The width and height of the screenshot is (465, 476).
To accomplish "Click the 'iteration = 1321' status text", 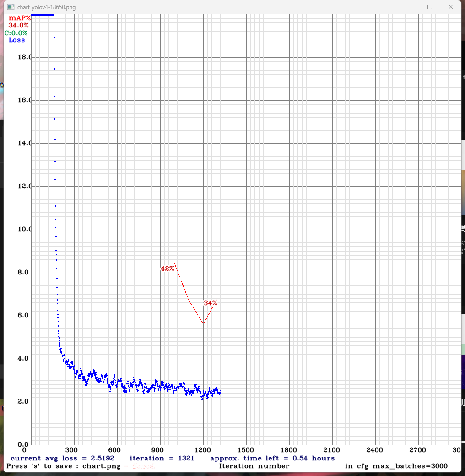I will [162, 458].
